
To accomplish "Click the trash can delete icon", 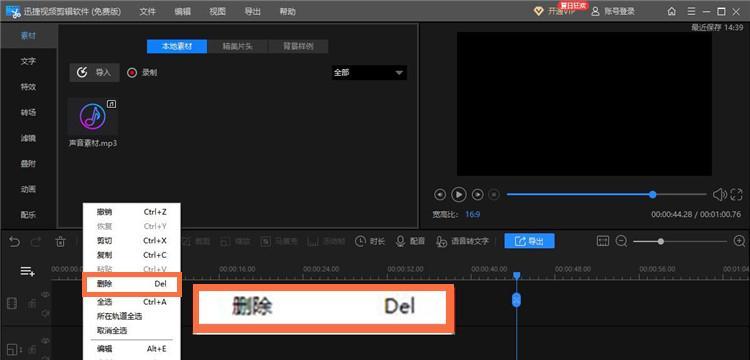I will (60, 242).
